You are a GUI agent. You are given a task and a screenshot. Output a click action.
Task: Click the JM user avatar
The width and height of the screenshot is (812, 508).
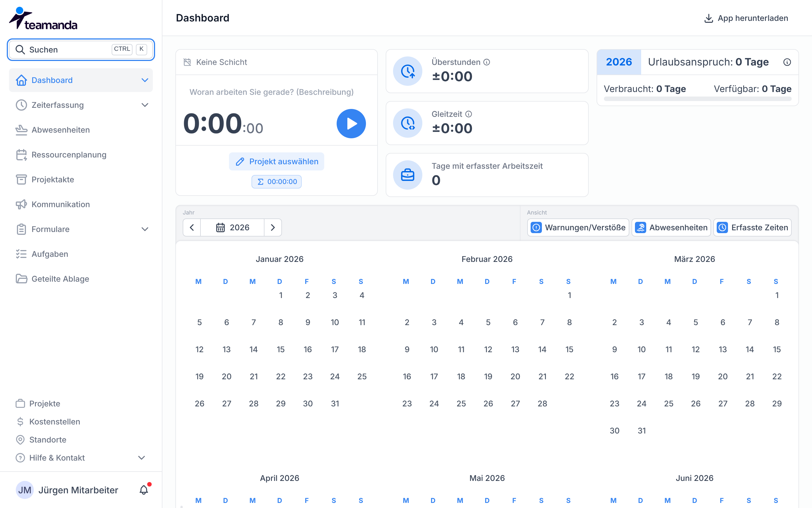[x=25, y=490]
